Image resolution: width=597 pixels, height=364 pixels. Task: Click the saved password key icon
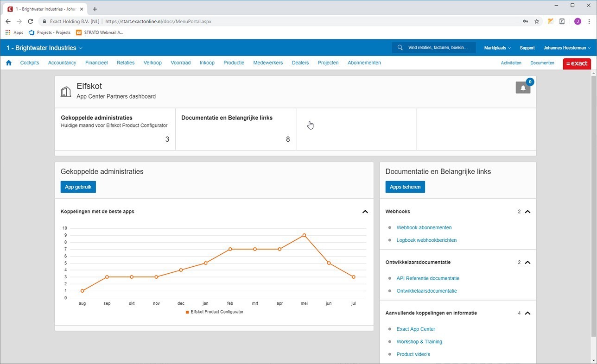(525, 21)
